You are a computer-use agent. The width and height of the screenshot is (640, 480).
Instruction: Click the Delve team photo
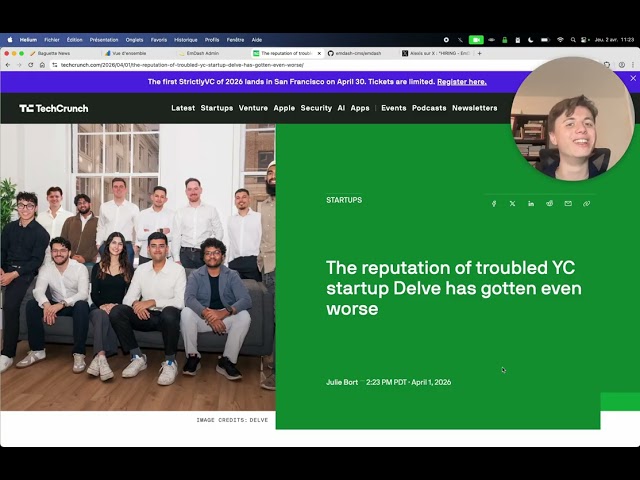[x=138, y=267]
